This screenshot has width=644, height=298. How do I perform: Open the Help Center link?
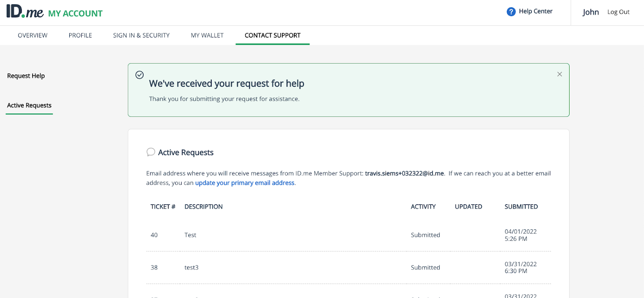[536, 11]
